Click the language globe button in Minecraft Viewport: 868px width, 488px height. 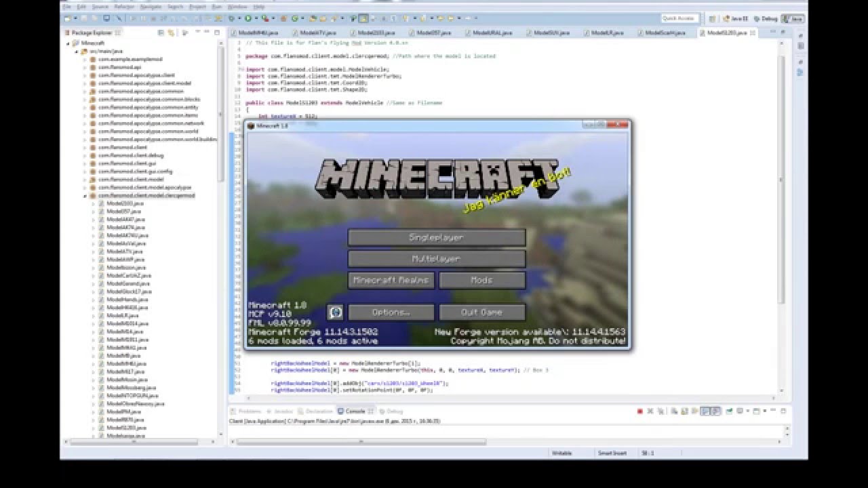(x=335, y=312)
